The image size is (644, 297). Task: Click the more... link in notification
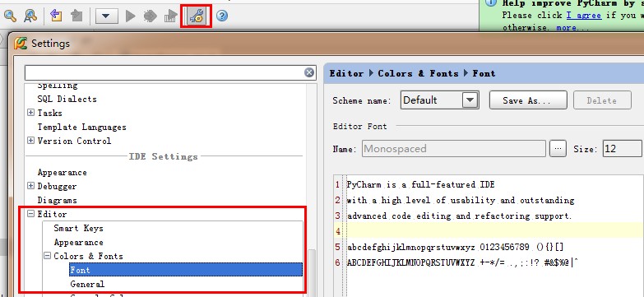[x=572, y=27]
